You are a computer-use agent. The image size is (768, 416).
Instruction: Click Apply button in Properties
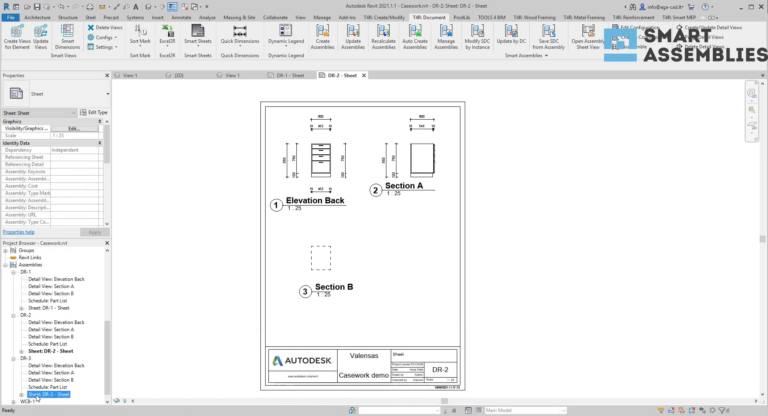(x=95, y=232)
